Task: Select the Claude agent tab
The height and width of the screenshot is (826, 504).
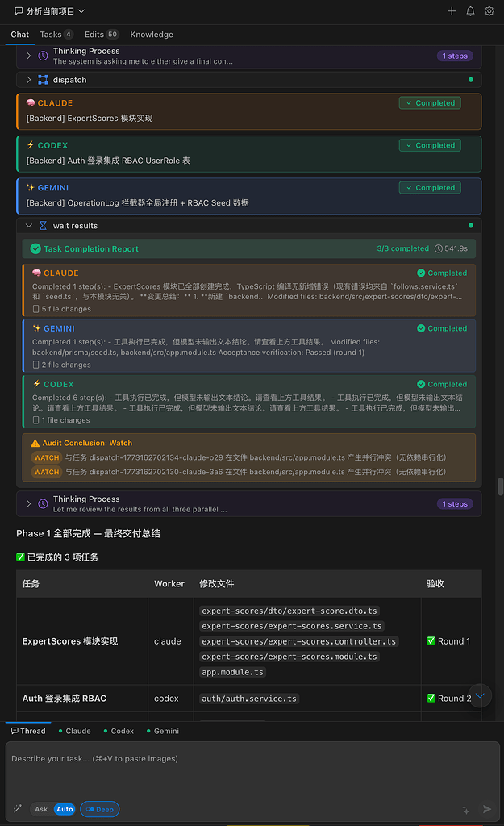Action: coord(74,731)
